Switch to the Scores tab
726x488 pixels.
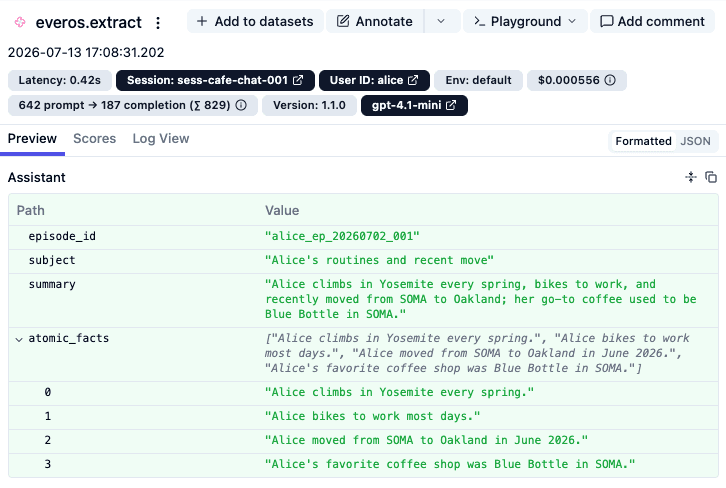tap(94, 138)
